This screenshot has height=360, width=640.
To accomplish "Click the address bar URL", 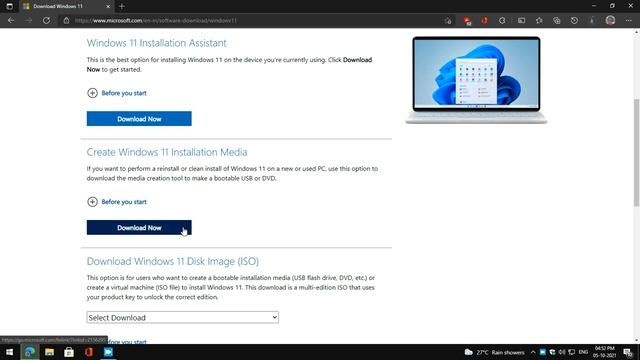I will pyautogui.click(x=156, y=20).
